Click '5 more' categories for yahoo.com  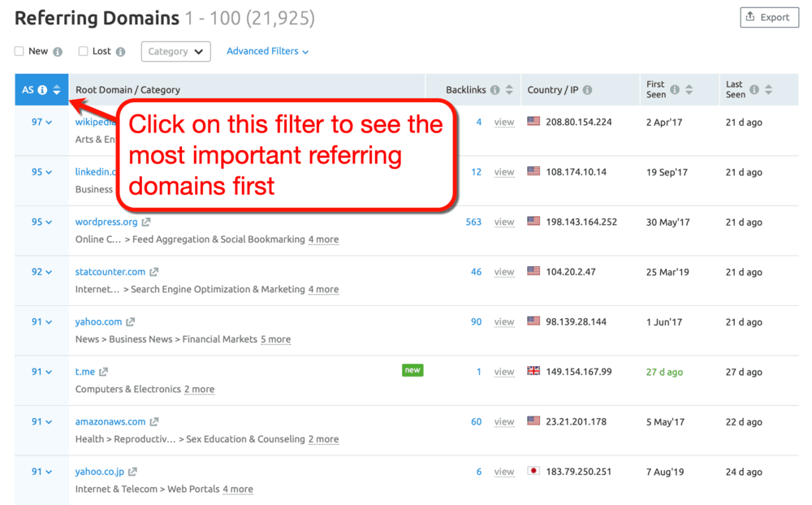point(275,339)
